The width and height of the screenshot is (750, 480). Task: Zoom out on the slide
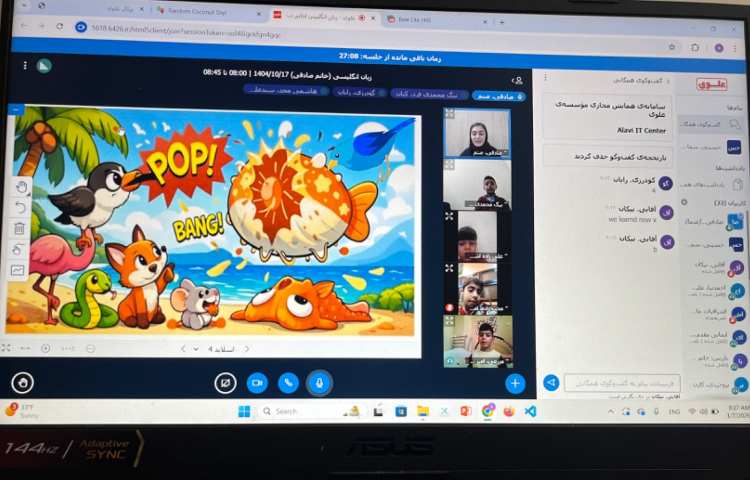tap(91, 349)
